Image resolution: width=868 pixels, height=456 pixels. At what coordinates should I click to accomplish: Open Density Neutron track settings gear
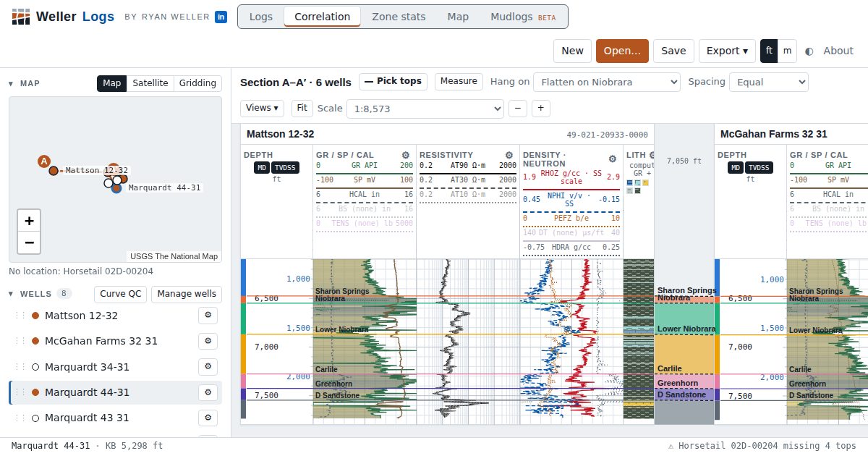coord(613,159)
